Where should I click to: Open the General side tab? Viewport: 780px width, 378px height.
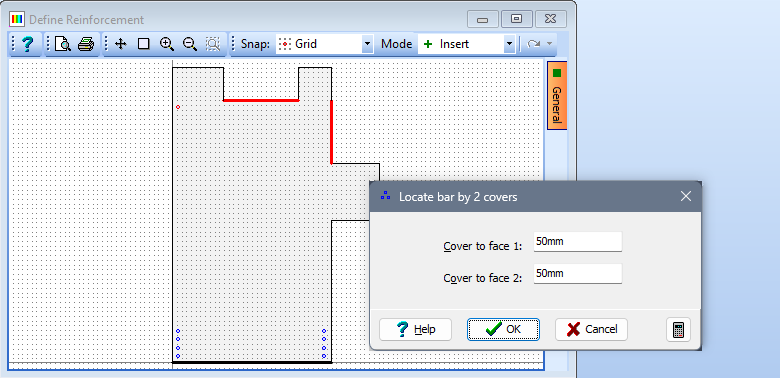coord(557,95)
